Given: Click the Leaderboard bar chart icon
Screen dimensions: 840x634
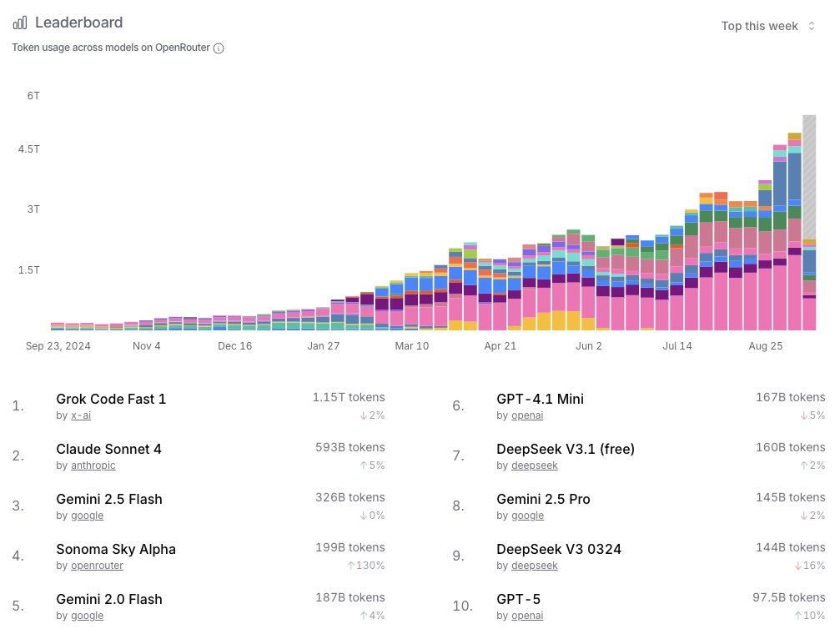Looking at the screenshot, I should [x=20, y=23].
